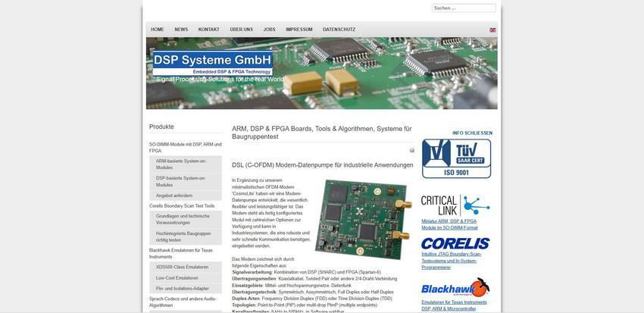Open the IMPRESSUM page
Viewport: 644px width, 313px height.
point(299,30)
